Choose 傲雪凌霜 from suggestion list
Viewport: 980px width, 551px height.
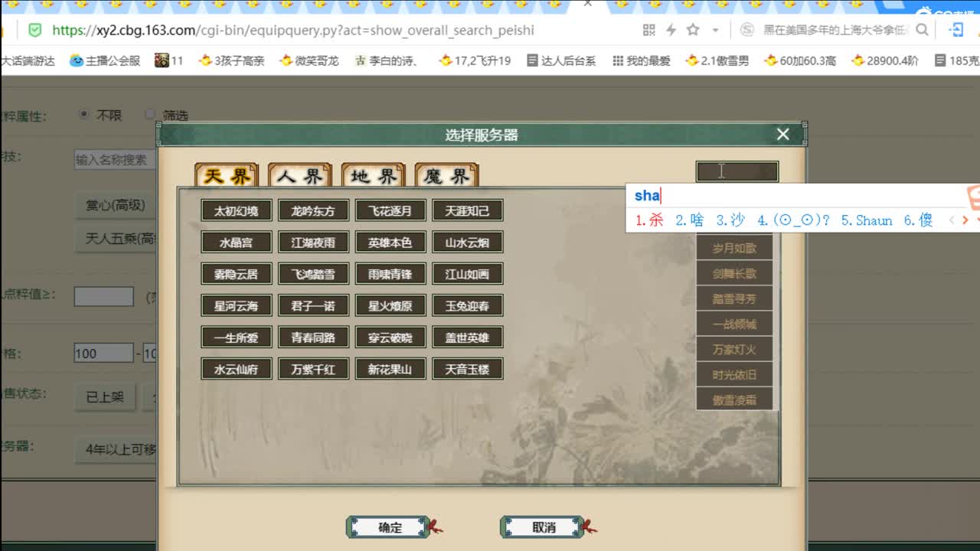click(x=734, y=399)
